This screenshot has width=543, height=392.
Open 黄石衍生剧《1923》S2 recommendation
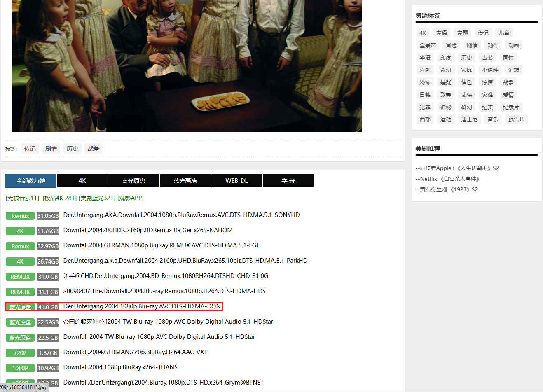447,189
